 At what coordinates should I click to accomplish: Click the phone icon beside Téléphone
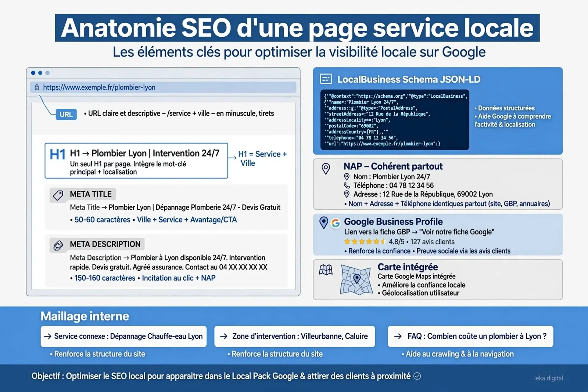tap(347, 186)
